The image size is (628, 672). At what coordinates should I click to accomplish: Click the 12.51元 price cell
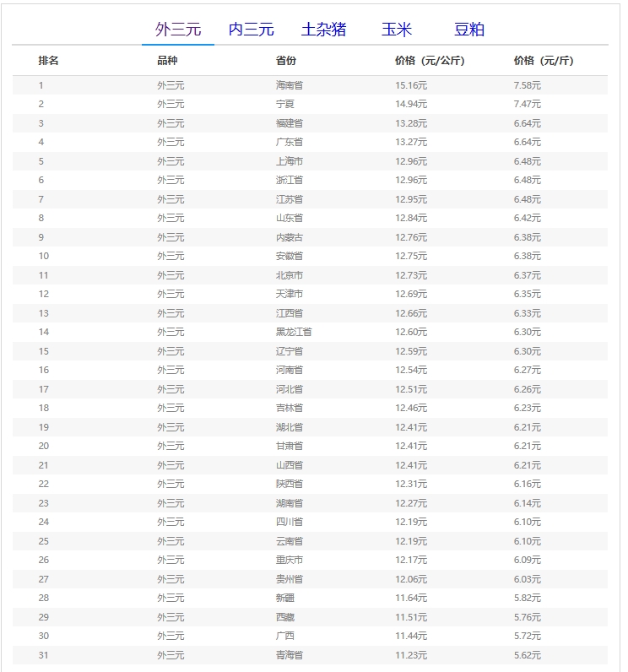click(411, 389)
